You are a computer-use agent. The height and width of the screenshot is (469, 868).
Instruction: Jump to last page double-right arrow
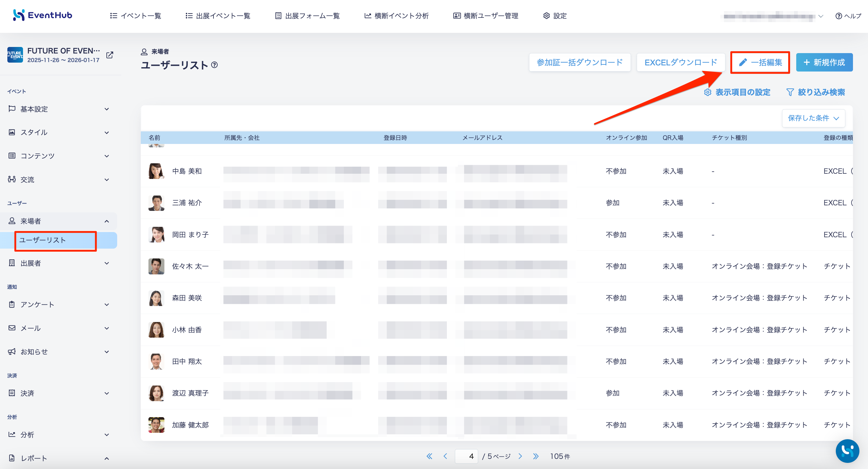536,456
